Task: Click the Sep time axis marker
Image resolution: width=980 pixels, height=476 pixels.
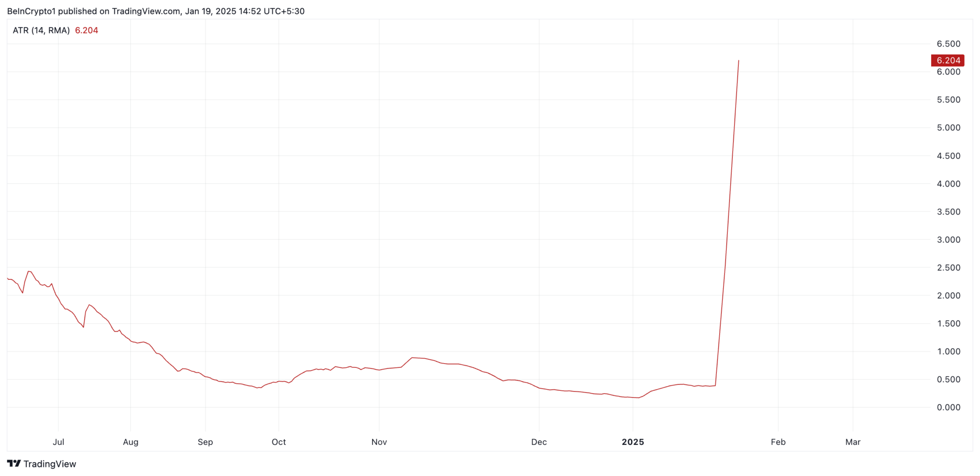Action: tap(205, 442)
